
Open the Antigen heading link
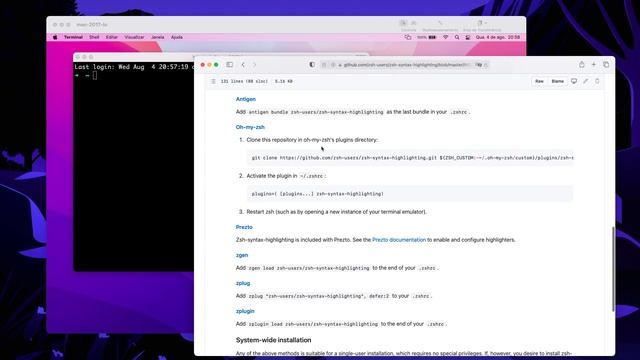246,99
